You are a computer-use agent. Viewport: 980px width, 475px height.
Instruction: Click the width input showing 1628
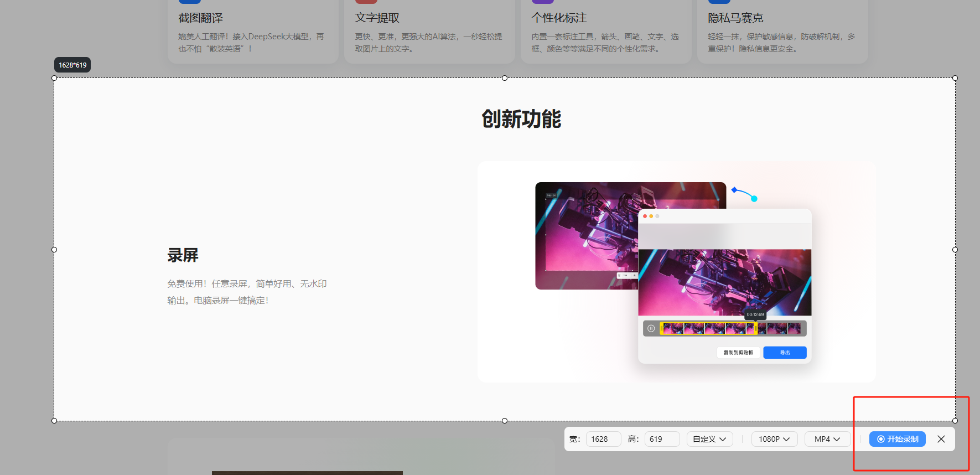[603, 439]
